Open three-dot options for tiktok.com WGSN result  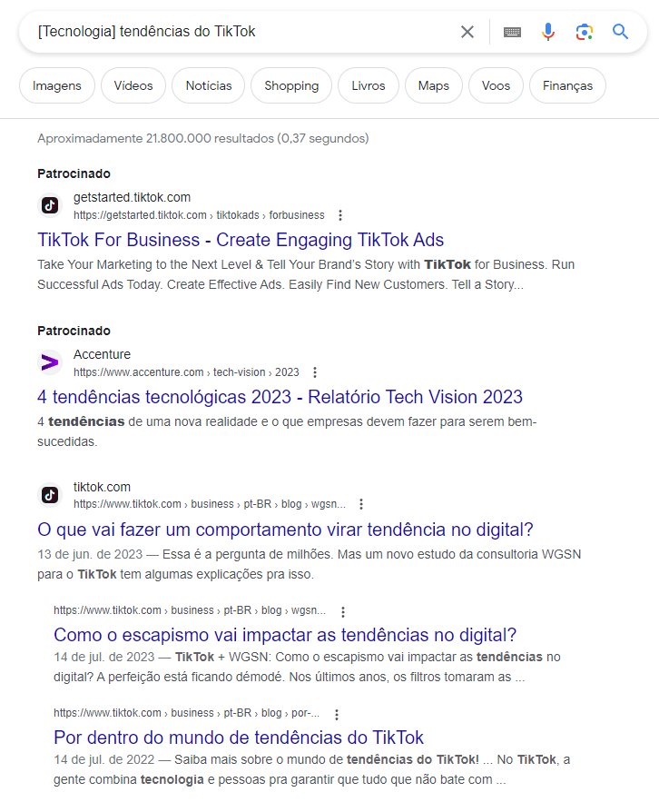[x=361, y=504]
